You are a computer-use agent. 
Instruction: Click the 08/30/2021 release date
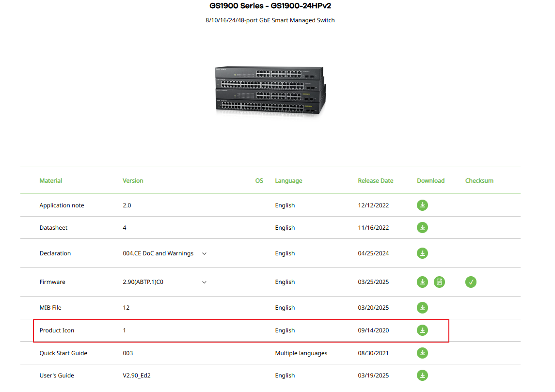pyautogui.click(x=373, y=353)
